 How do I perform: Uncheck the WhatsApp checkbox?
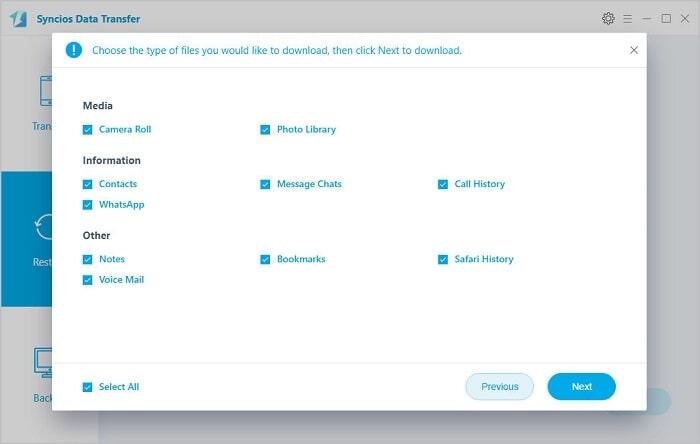pos(88,205)
